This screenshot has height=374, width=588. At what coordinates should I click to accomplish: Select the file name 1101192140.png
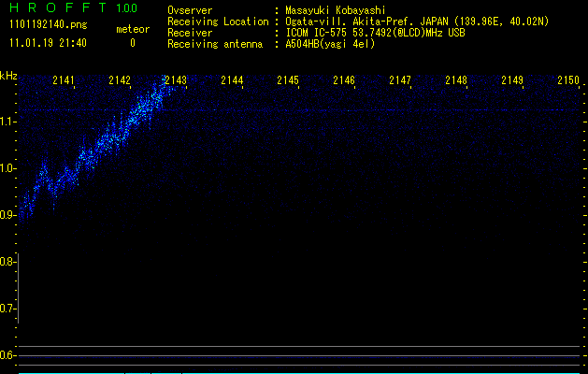click(x=49, y=25)
